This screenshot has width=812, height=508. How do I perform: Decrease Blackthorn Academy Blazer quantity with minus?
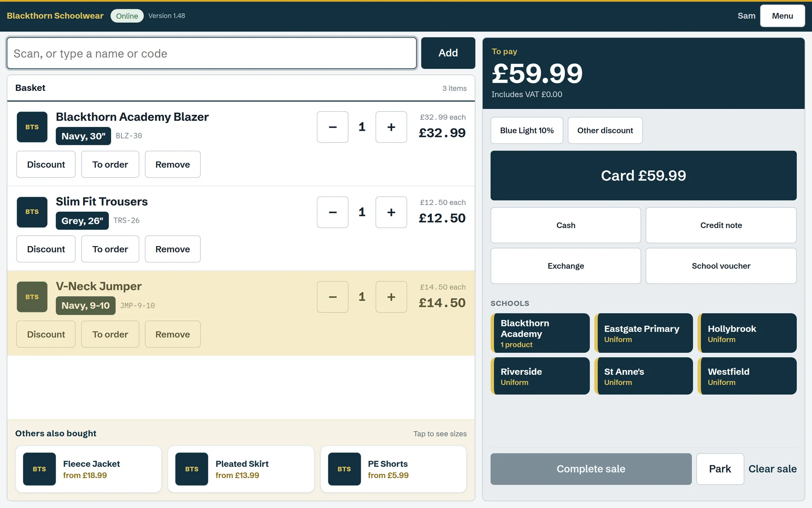point(333,127)
